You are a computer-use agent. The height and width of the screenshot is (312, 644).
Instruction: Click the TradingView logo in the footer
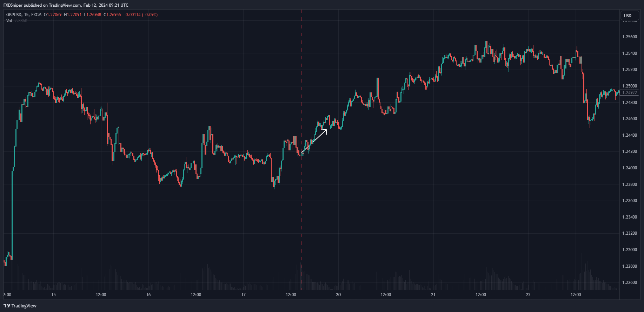coord(20,306)
